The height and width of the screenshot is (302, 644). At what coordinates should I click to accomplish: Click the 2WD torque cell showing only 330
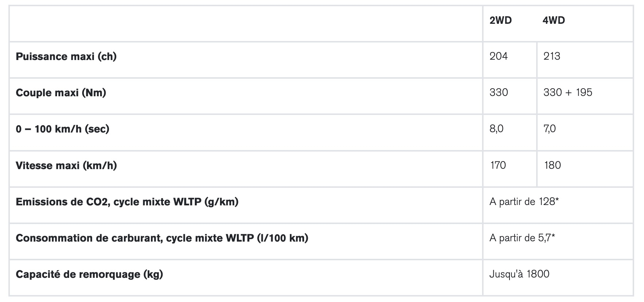(499, 92)
